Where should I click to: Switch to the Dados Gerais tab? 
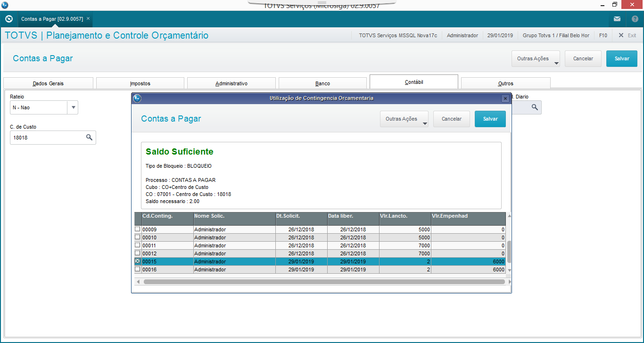click(48, 83)
